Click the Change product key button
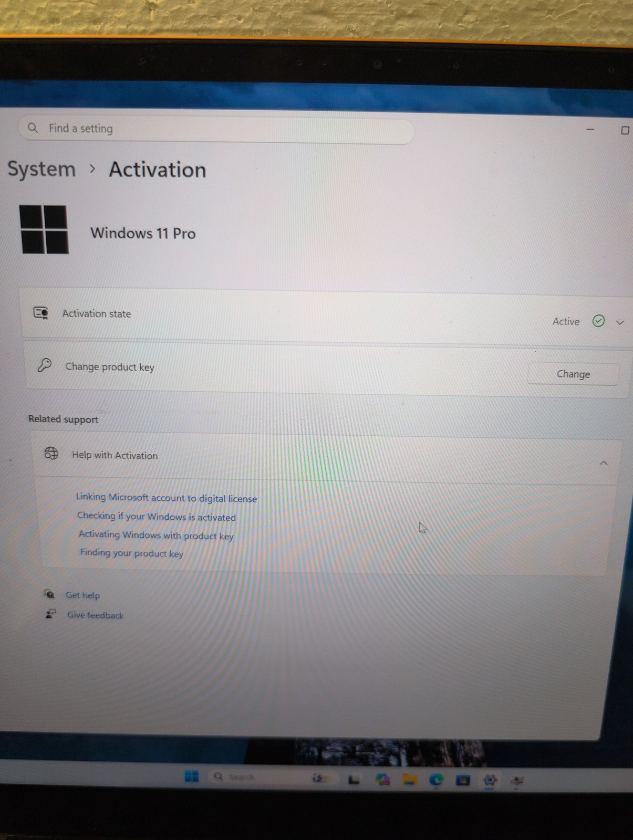The width and height of the screenshot is (633, 840). pos(573,374)
